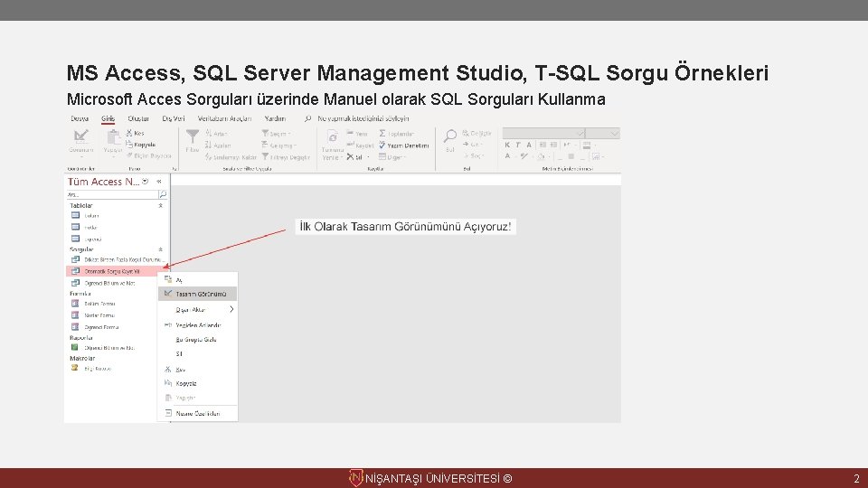Collapse the navigation pane with chevrons
This screenshot has width=868, height=488.
click(x=159, y=182)
